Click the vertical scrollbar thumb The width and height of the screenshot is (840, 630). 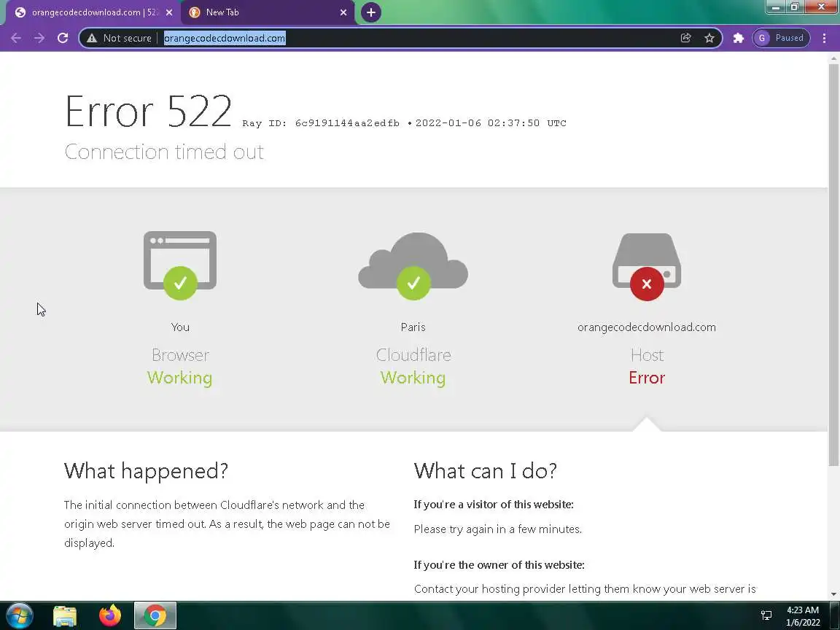click(x=833, y=265)
